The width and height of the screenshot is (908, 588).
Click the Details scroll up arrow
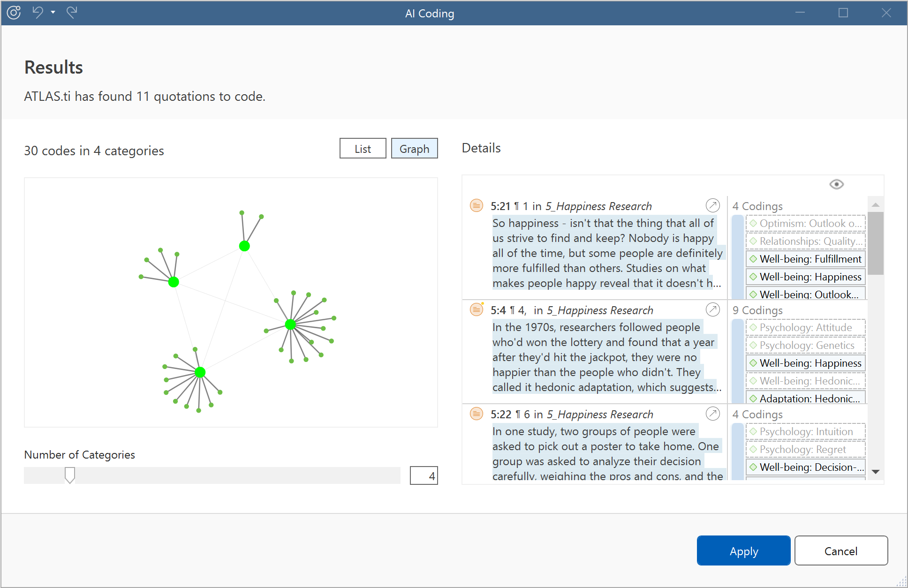tap(875, 205)
